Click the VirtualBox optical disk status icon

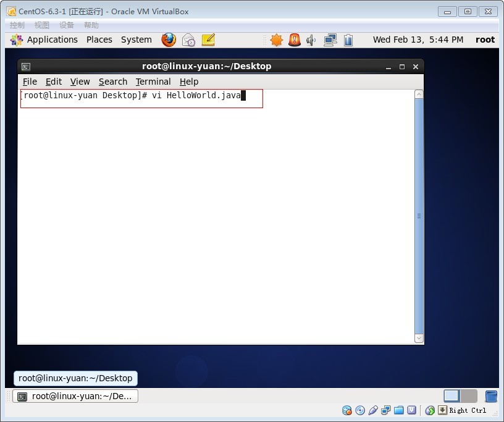360,410
